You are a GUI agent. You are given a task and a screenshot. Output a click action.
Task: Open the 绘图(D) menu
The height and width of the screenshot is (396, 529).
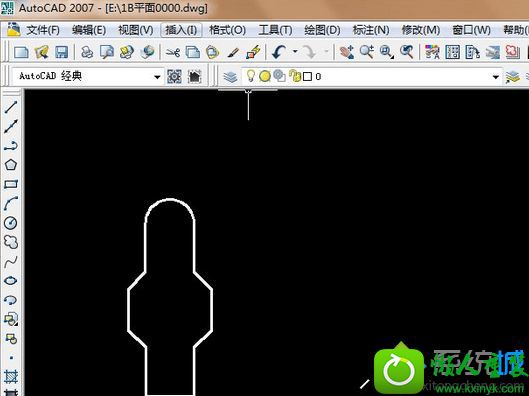322,30
